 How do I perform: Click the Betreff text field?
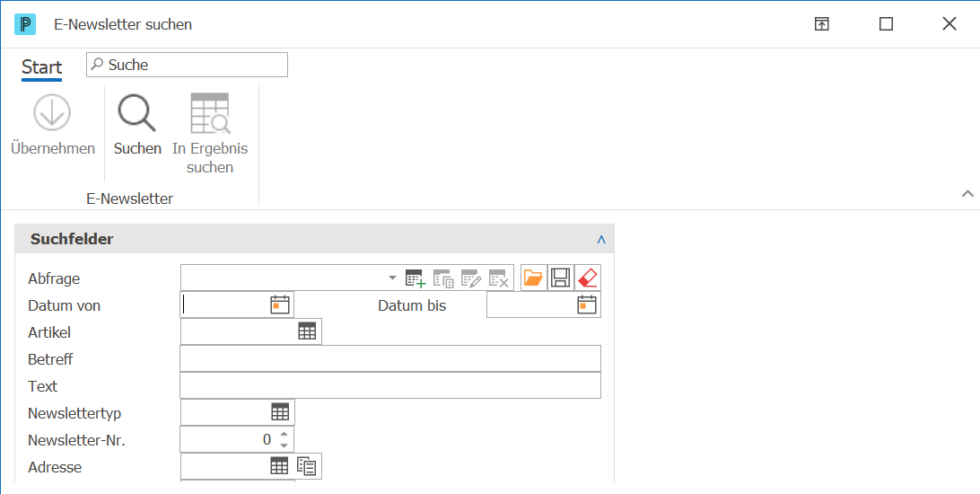(390, 359)
